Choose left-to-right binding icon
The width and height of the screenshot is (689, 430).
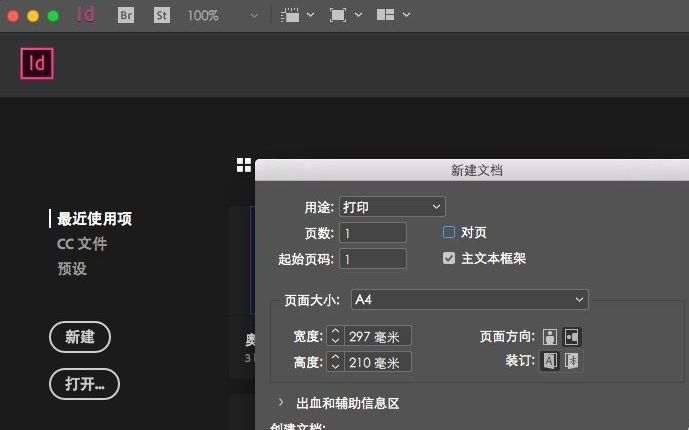(550, 361)
